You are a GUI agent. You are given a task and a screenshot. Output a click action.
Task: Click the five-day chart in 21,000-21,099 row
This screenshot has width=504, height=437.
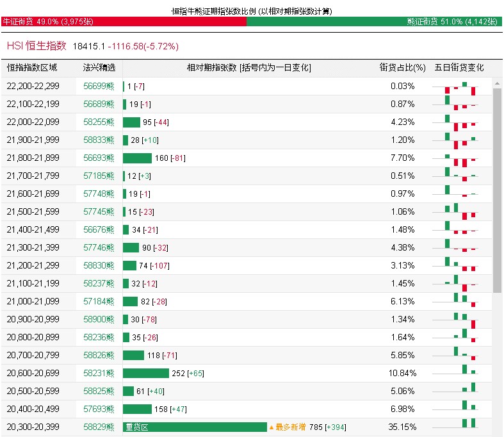(x=460, y=301)
